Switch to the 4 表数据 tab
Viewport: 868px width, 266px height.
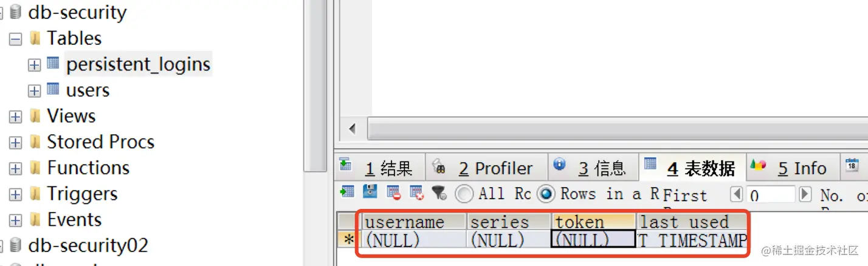coord(692,168)
